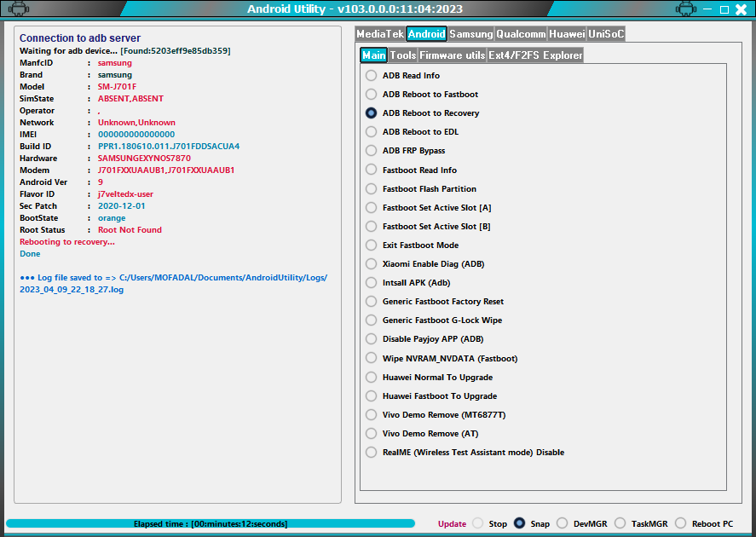
Task: Click the found device ID 5203eff9e85db359
Action: point(189,51)
